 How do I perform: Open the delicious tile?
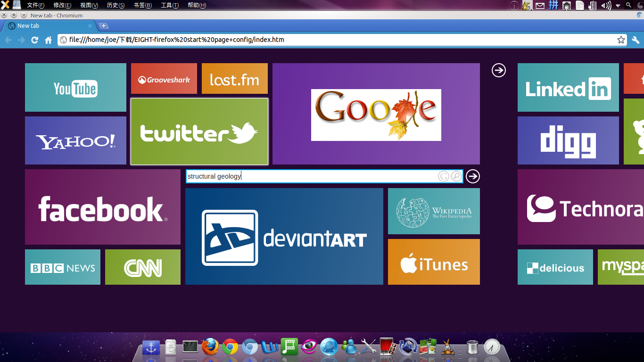[555, 267]
